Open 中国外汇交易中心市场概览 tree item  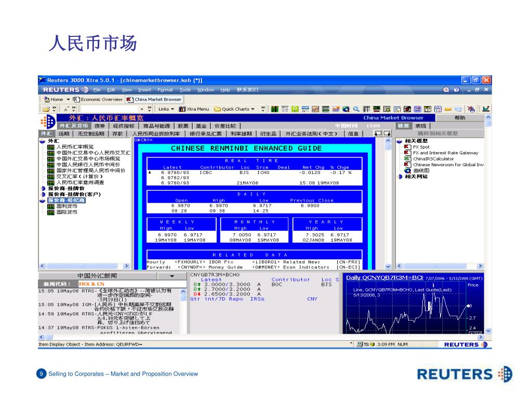pyautogui.click(x=88, y=159)
